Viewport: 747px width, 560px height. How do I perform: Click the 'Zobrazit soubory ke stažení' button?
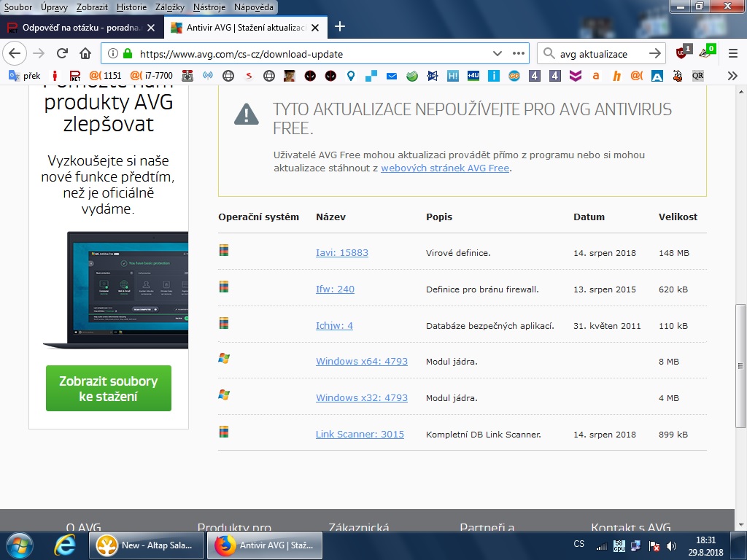coord(109,388)
